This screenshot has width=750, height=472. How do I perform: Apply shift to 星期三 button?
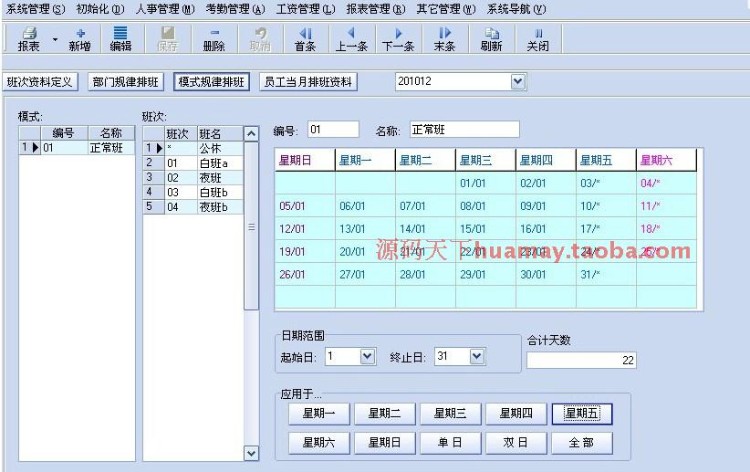[x=450, y=414]
